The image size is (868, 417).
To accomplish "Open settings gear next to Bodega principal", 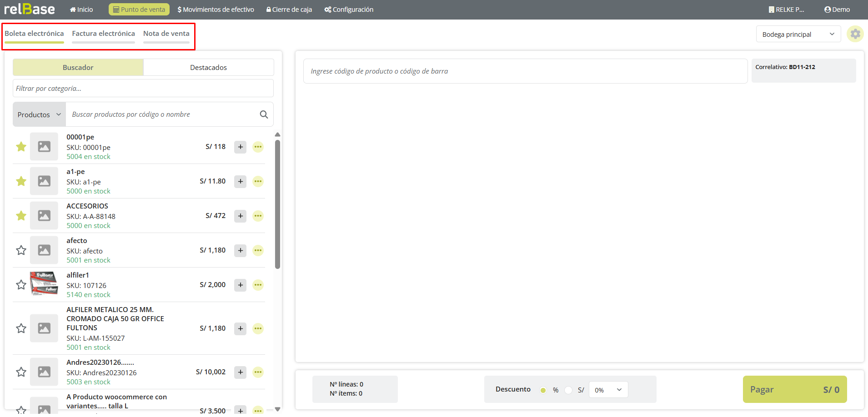I will pos(855,34).
